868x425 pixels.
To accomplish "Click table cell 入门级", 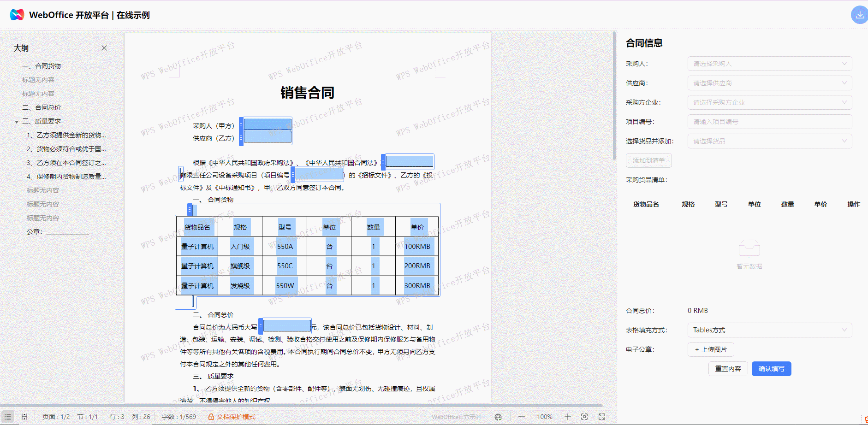I will [x=240, y=247].
